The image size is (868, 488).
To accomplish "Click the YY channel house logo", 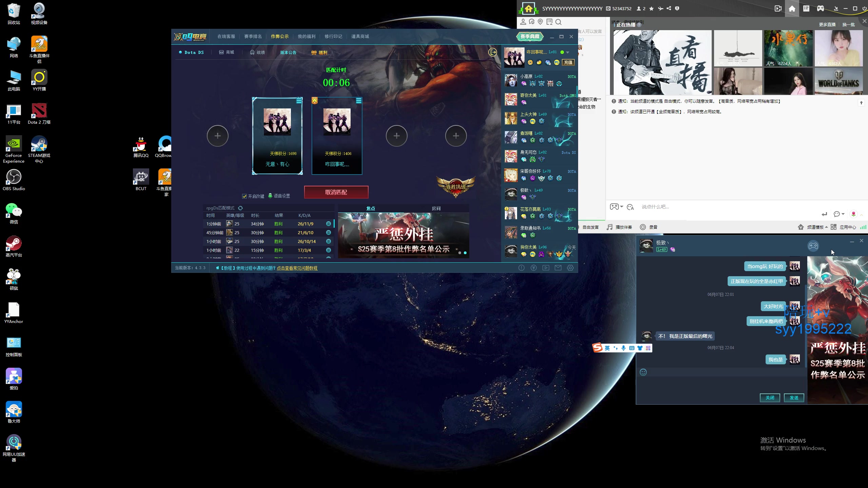I will tap(529, 8).
